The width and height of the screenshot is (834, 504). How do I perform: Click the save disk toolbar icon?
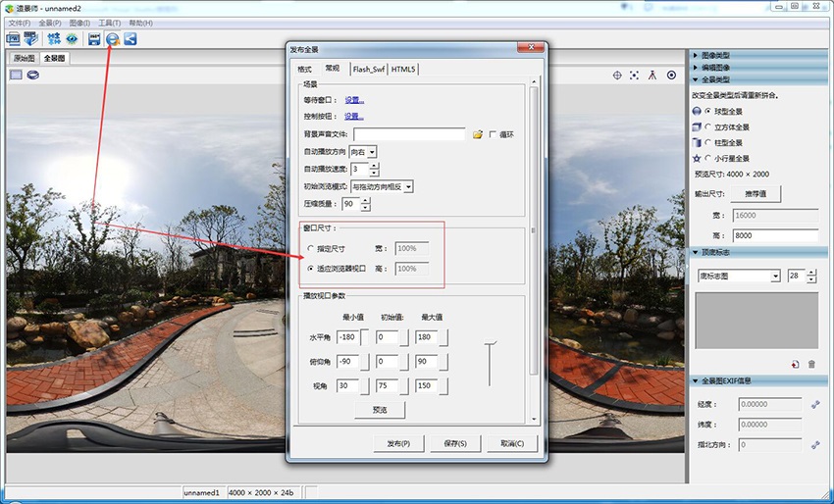click(94, 39)
